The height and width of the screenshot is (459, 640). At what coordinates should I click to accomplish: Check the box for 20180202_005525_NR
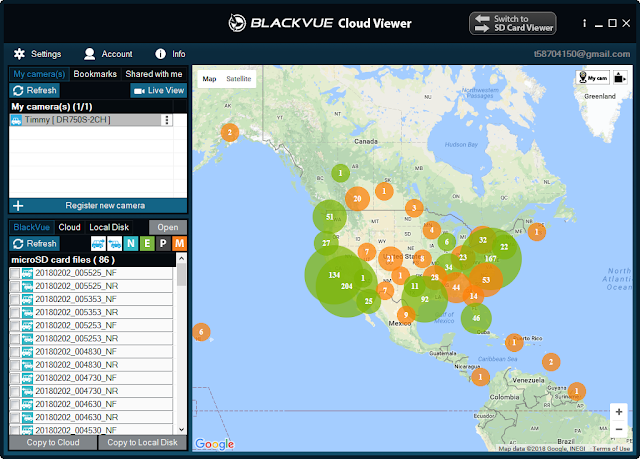(15, 286)
